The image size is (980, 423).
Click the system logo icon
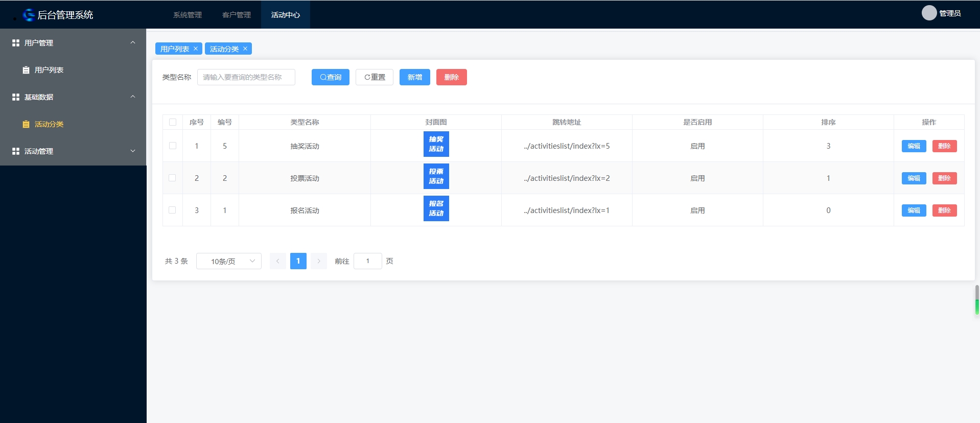click(x=29, y=15)
